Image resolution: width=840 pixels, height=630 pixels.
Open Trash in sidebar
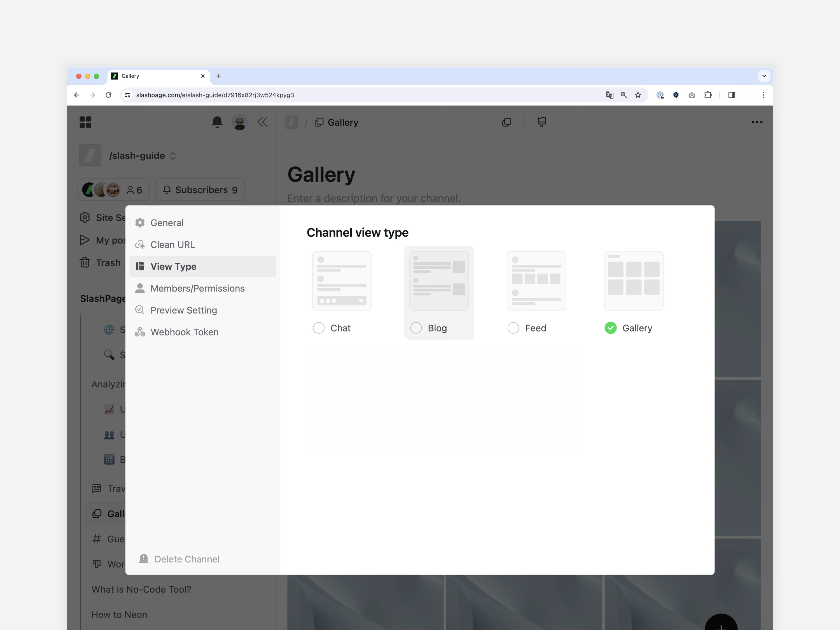tap(100, 262)
